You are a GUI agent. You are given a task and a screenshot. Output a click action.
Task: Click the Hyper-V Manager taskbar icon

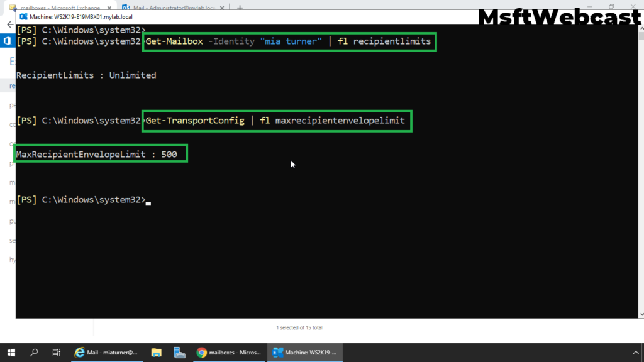(180, 353)
